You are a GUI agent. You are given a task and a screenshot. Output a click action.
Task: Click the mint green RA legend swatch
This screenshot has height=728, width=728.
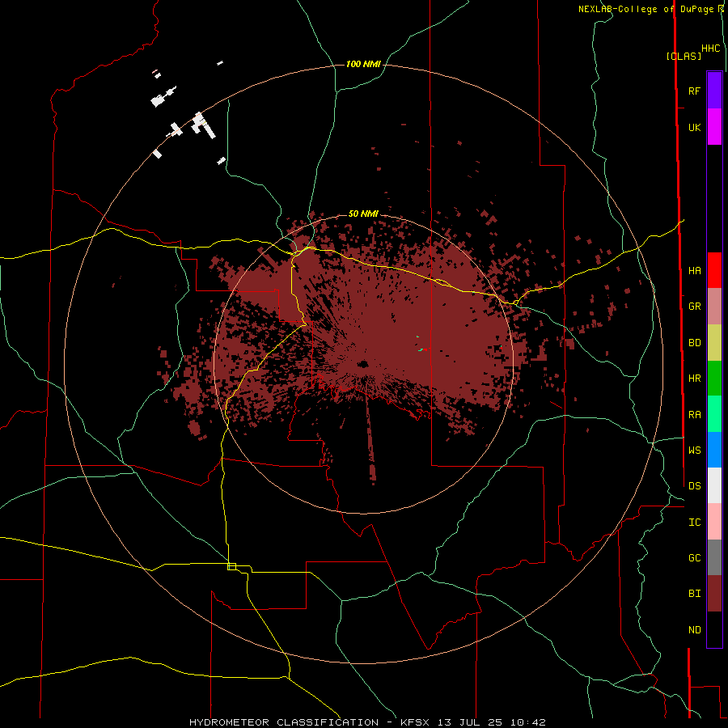[x=714, y=414]
